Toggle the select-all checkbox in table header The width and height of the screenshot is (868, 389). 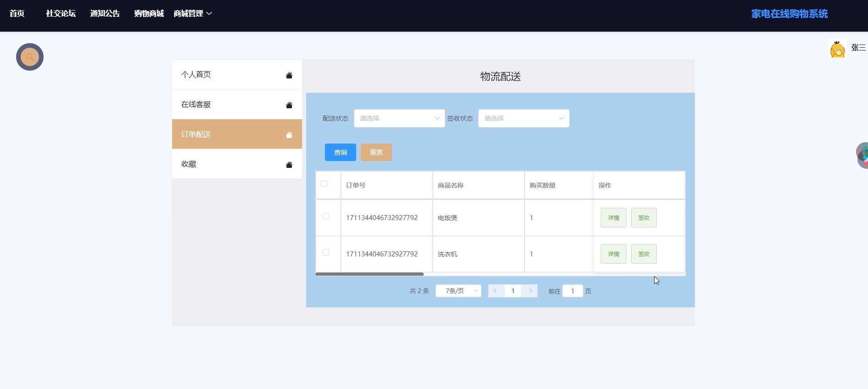(324, 184)
